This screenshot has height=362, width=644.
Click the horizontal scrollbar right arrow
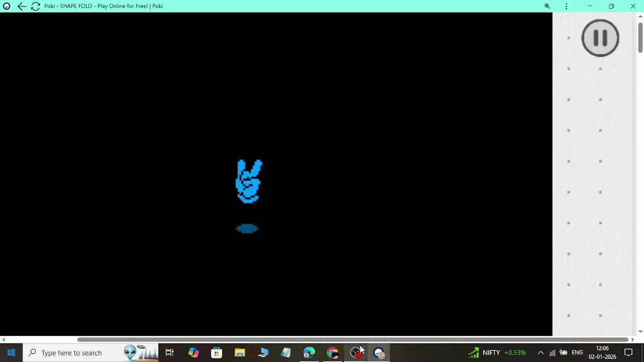pos(632,339)
